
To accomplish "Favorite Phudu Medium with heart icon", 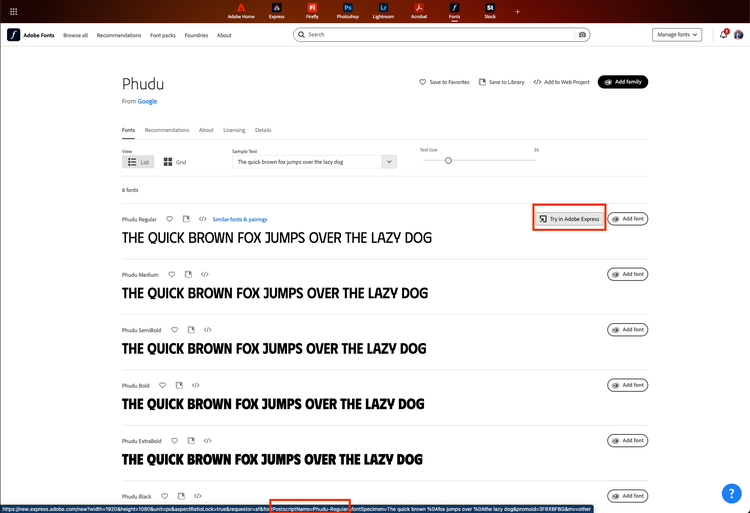I will pyautogui.click(x=171, y=274).
